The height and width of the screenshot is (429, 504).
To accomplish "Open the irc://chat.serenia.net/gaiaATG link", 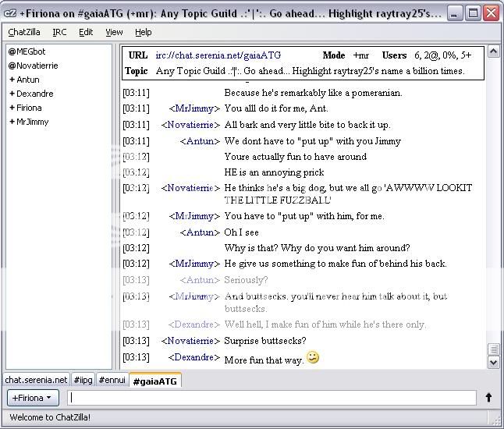I will click(218, 55).
